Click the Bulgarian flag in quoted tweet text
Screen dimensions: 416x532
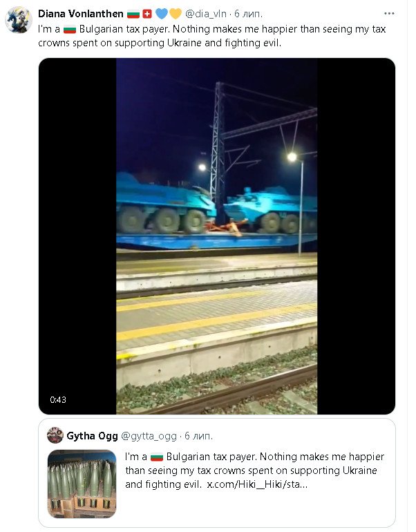156,457
